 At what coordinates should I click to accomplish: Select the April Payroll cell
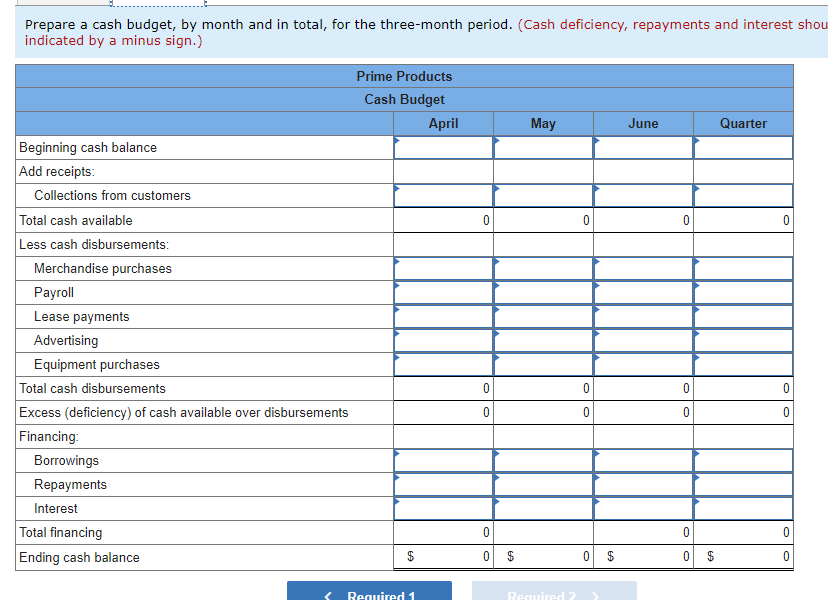click(443, 293)
